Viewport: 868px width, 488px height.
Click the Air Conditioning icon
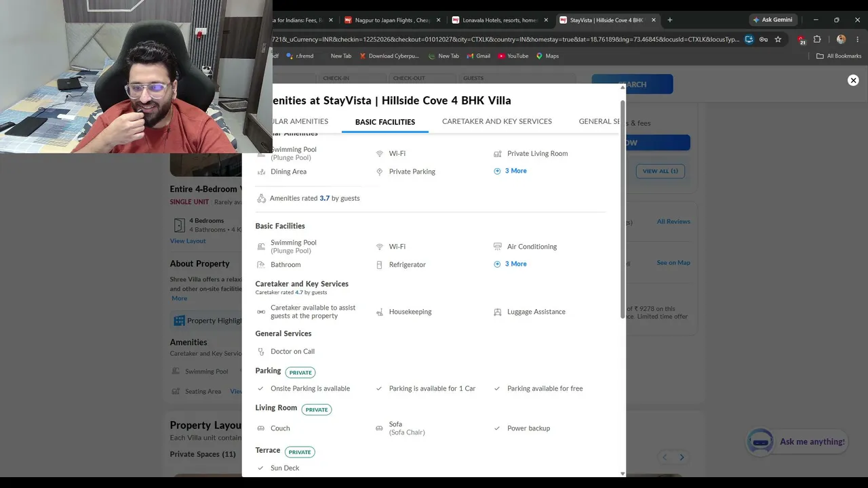(497, 247)
